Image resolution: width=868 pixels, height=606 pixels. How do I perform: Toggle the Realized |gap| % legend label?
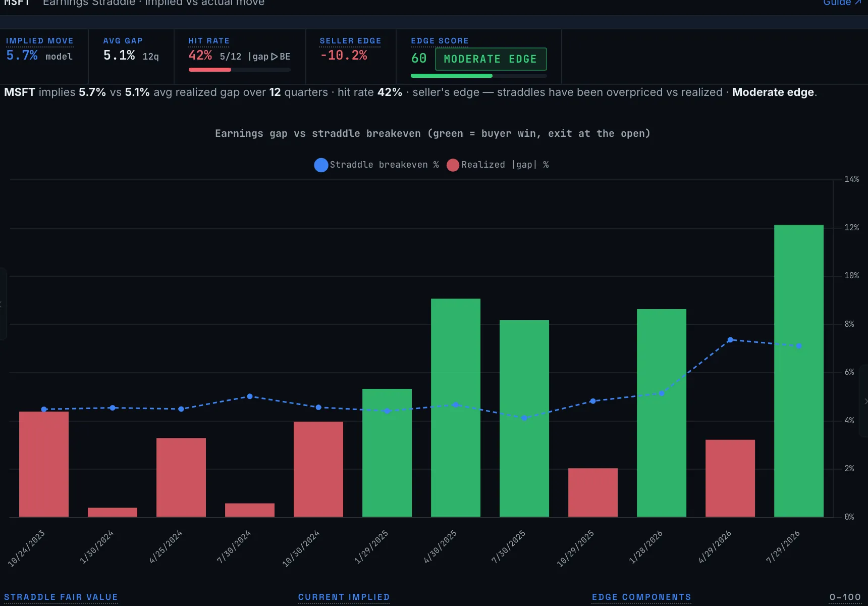click(505, 165)
